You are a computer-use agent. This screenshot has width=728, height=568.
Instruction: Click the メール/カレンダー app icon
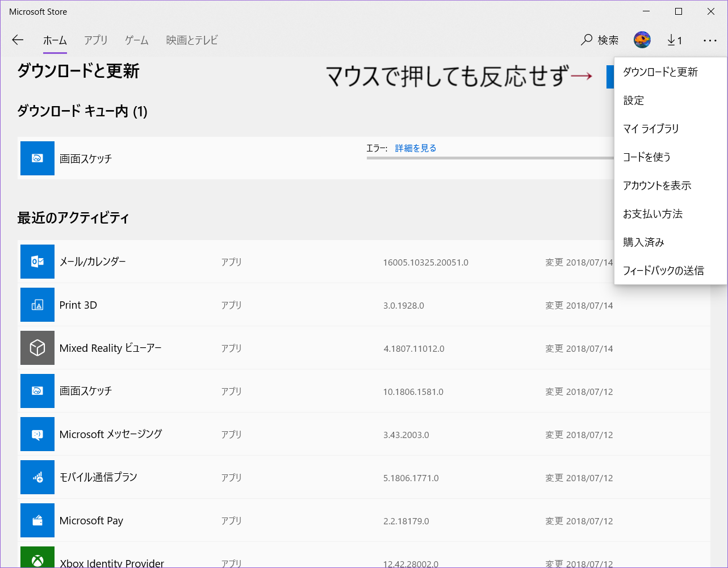coord(37,262)
